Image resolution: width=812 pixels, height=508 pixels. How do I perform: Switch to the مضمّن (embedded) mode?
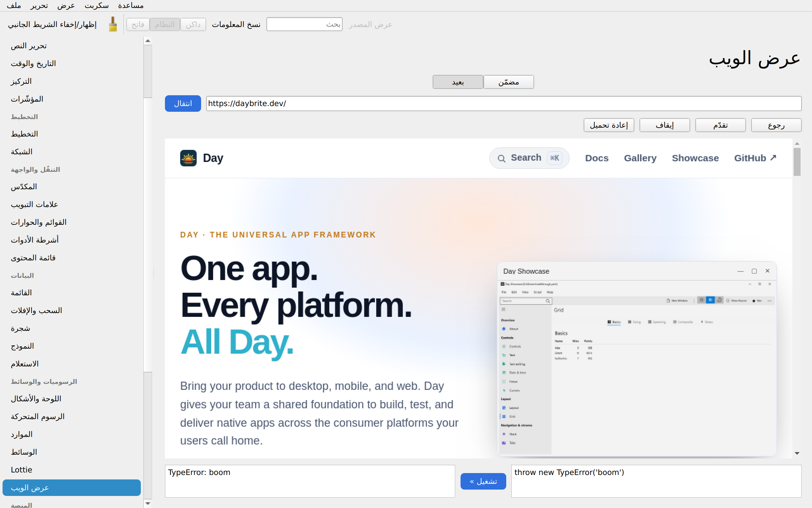509,82
